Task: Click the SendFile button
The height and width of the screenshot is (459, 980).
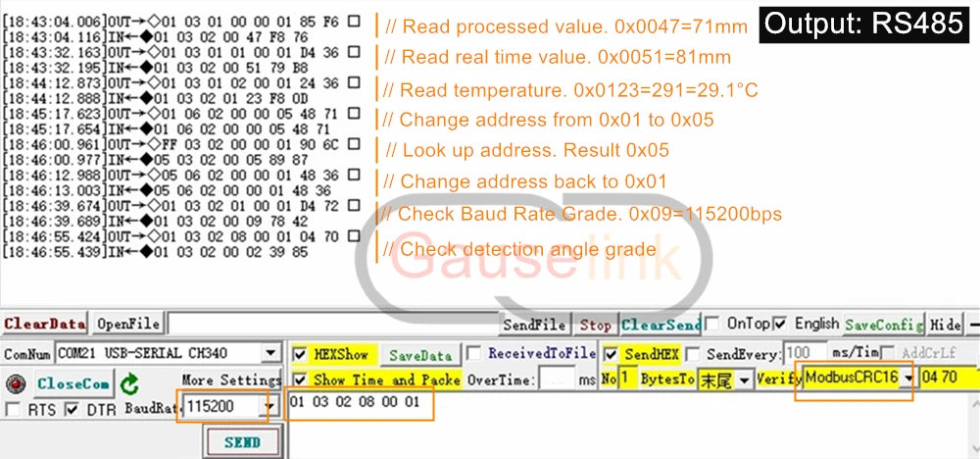Action: click(x=534, y=326)
